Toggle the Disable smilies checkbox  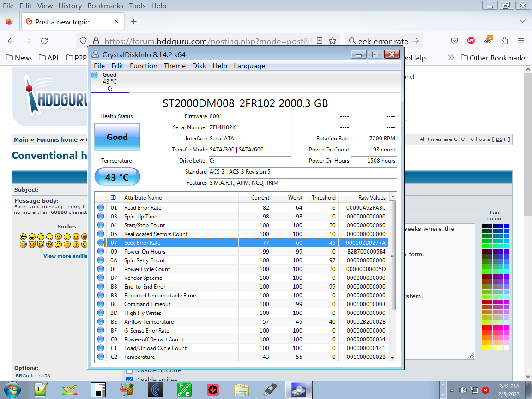pyautogui.click(x=129, y=379)
